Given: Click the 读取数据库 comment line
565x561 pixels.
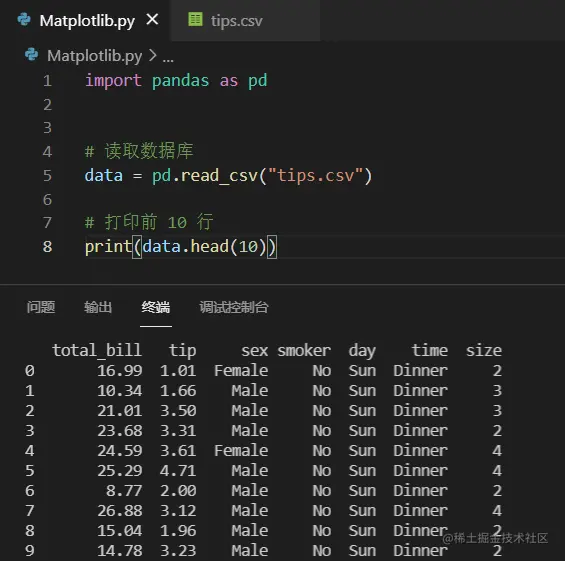Looking at the screenshot, I should click(139, 151).
